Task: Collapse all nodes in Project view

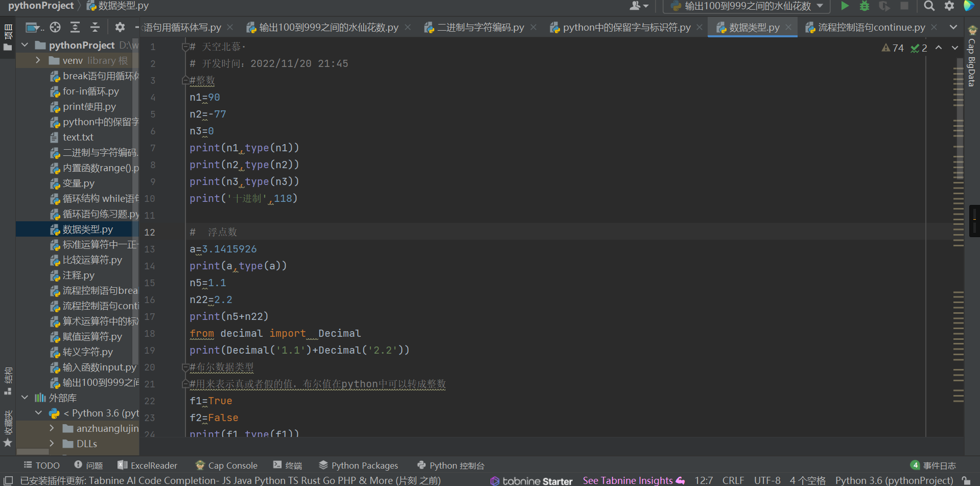Action: click(x=95, y=27)
